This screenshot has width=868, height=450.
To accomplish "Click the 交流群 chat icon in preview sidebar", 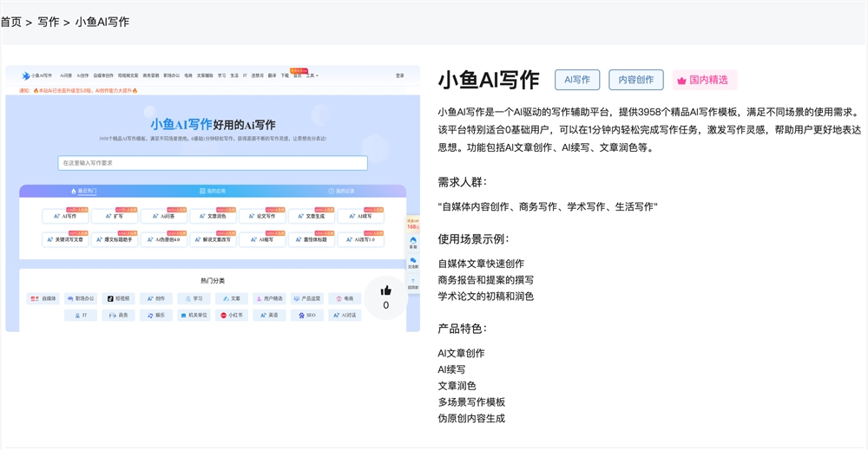I will tap(413, 260).
